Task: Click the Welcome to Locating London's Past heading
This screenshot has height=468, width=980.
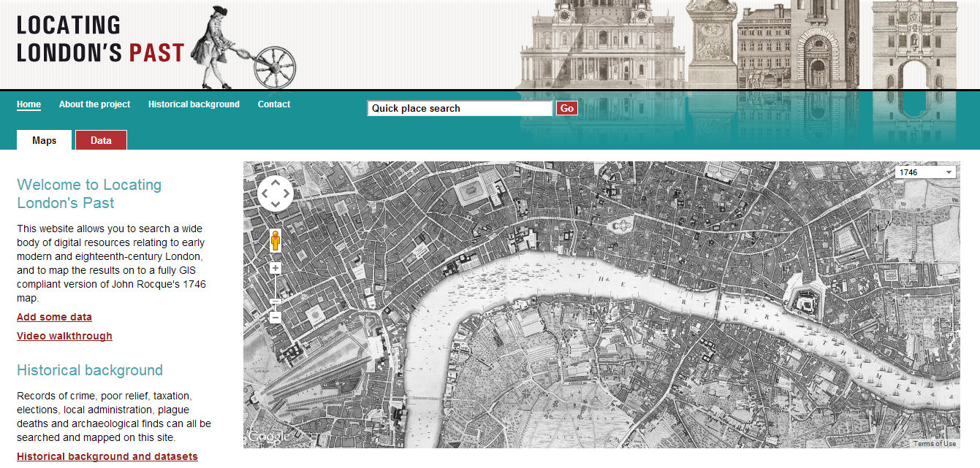Action: coord(89,193)
